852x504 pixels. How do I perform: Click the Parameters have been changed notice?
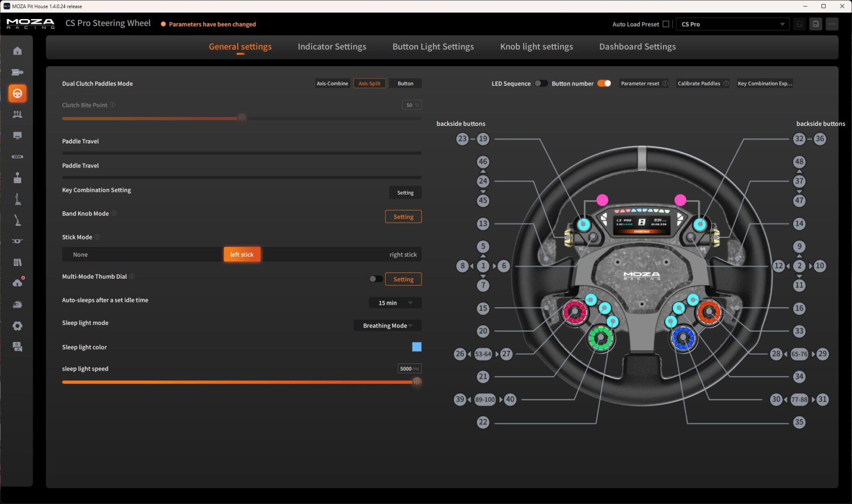pos(208,24)
